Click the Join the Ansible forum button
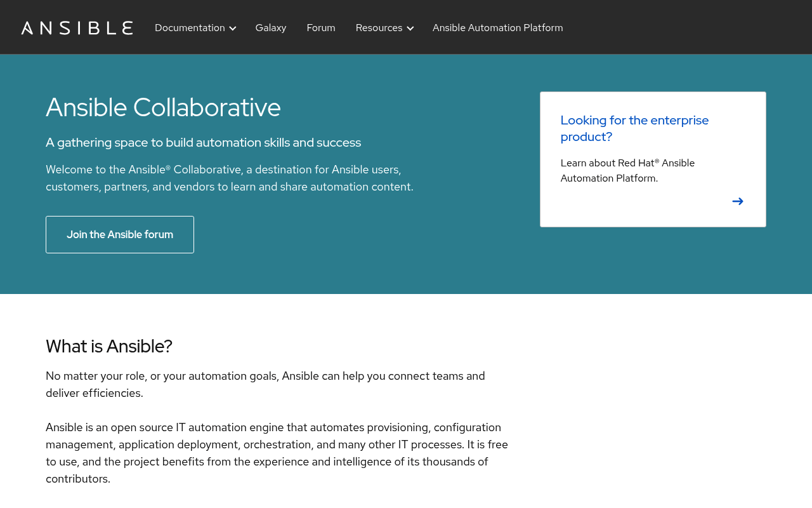This screenshot has width=812, height=508. click(x=120, y=234)
